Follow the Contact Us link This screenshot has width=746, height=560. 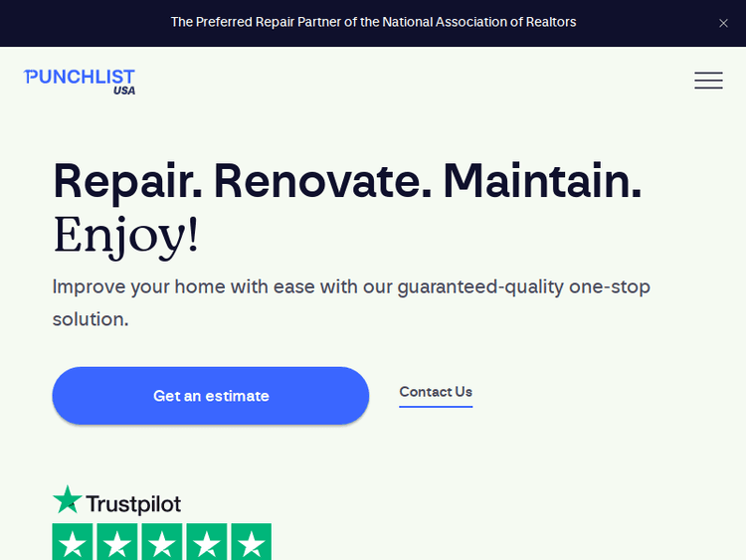(436, 392)
